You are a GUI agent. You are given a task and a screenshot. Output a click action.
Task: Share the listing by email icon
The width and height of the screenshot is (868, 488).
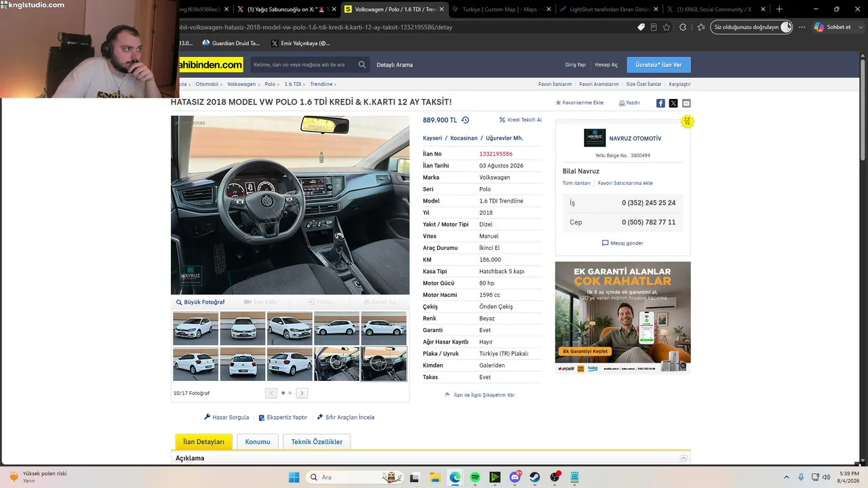pyautogui.click(x=686, y=103)
